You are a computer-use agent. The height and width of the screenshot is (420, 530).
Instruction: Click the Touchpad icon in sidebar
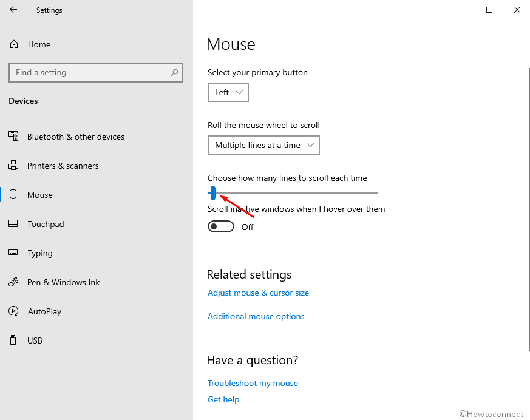click(14, 224)
